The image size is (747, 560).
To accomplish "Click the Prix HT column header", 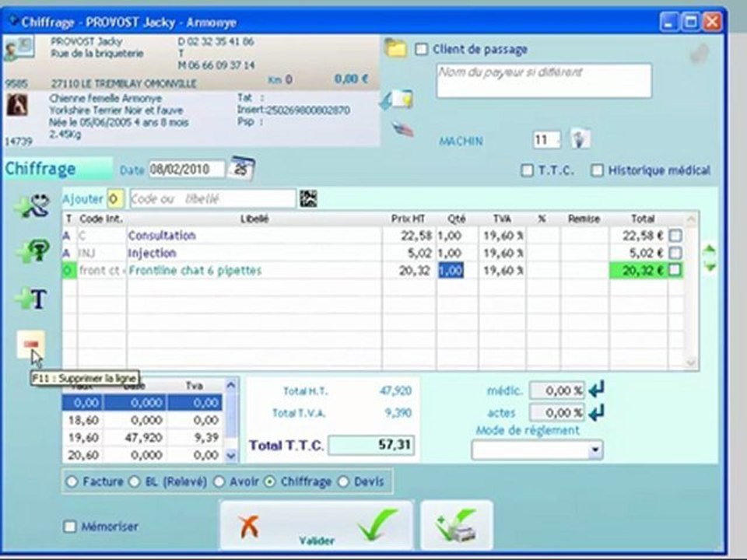I will (x=409, y=219).
